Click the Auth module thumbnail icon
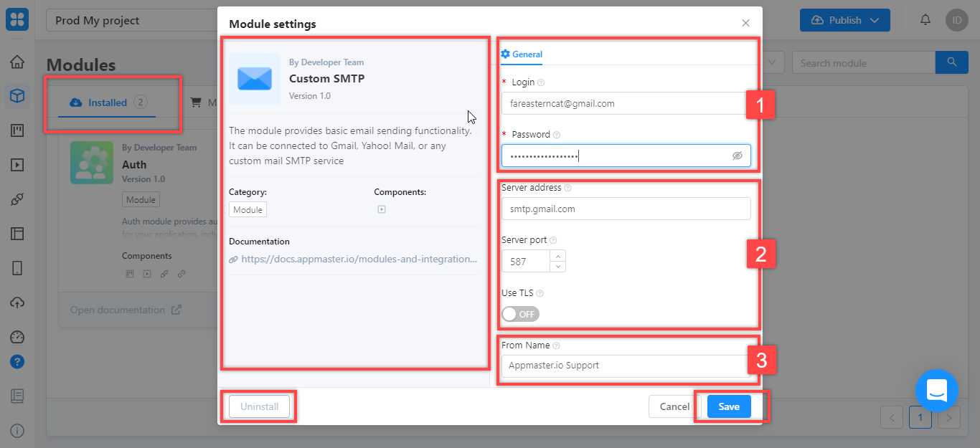980x448 pixels. tap(92, 163)
